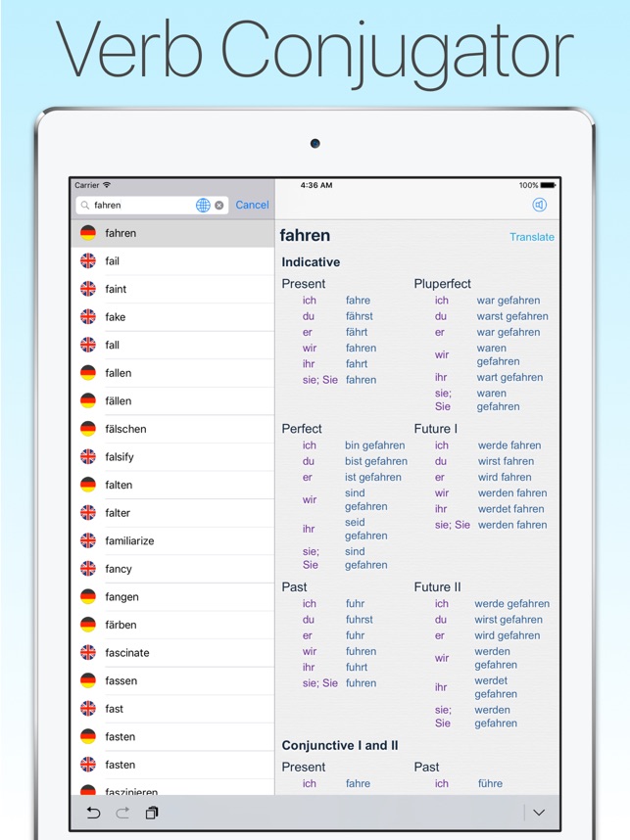Tap the German flag icon beside fangen
This screenshot has width=630, height=840.
tap(88, 596)
